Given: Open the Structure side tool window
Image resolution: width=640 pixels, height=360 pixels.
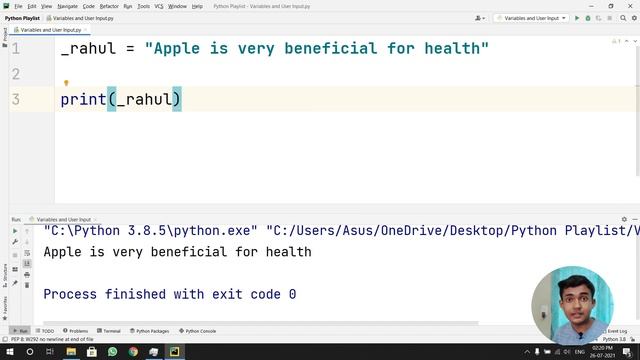Looking at the screenshot, I should point(4,276).
